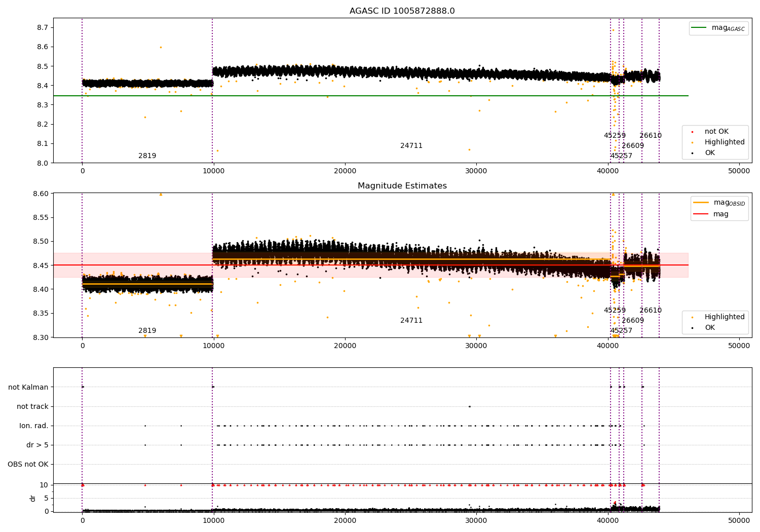The width and height of the screenshot is (760, 532).
Task: Click obsid label 26609 in top plot
Action: (633, 146)
